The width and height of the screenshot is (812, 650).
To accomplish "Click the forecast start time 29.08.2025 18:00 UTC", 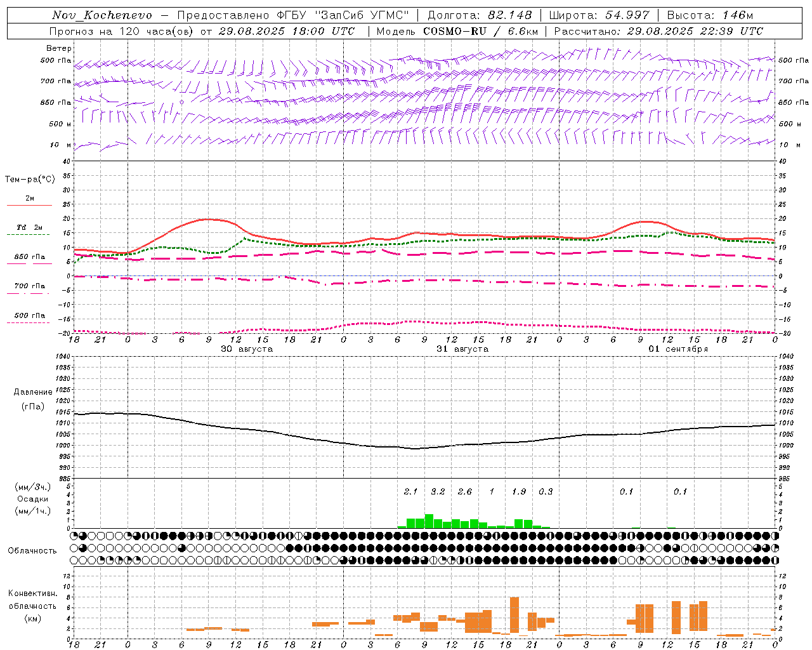I will pos(287,31).
